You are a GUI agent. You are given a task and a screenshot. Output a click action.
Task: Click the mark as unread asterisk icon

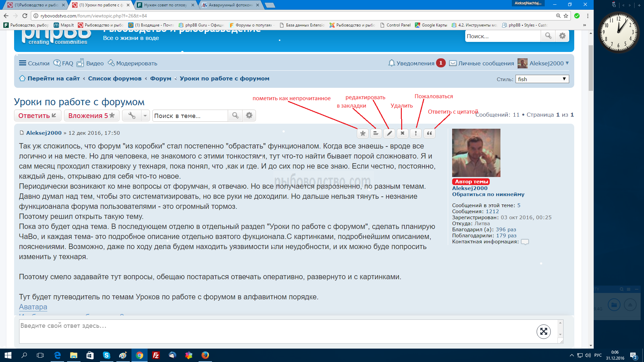[363, 133]
